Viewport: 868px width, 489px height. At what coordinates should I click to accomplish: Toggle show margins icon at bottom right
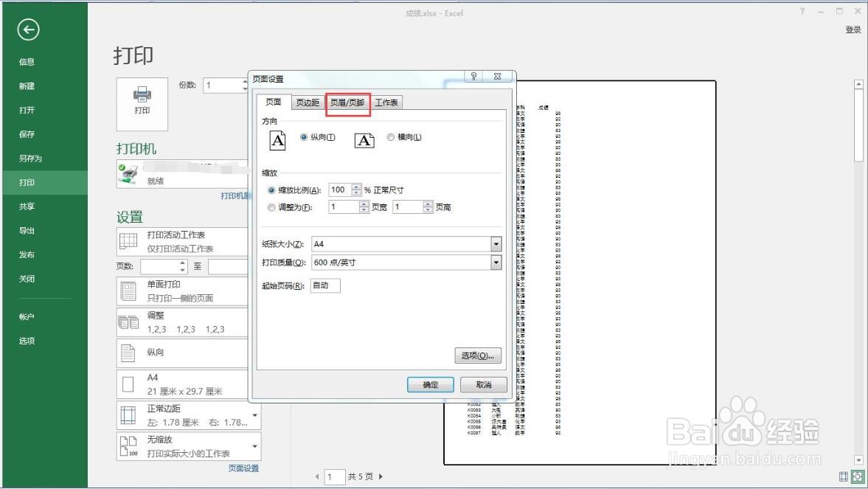point(844,476)
